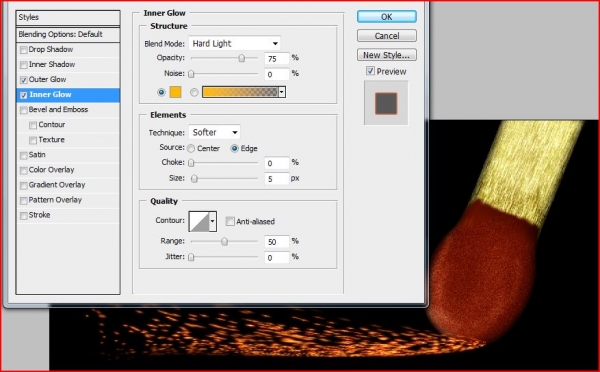Click the Jitter value field
600x372 pixels.
tap(277, 258)
